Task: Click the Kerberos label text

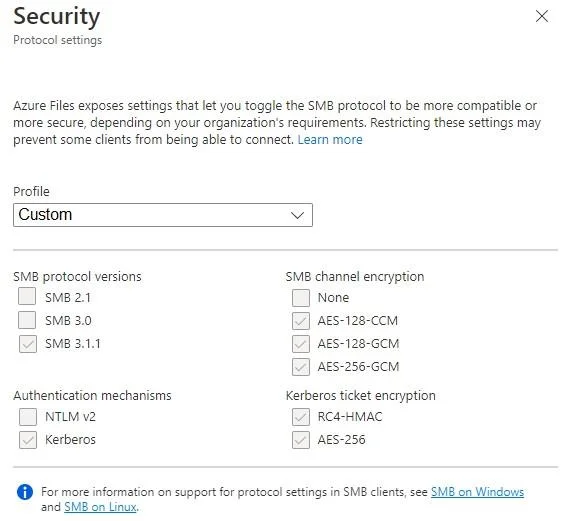Action: click(x=70, y=440)
